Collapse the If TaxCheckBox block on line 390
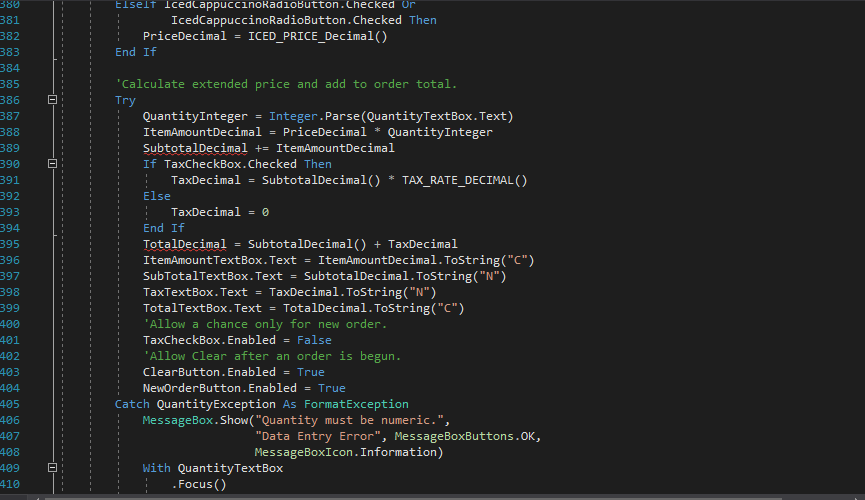This screenshot has height=500, width=865. pos(52,164)
